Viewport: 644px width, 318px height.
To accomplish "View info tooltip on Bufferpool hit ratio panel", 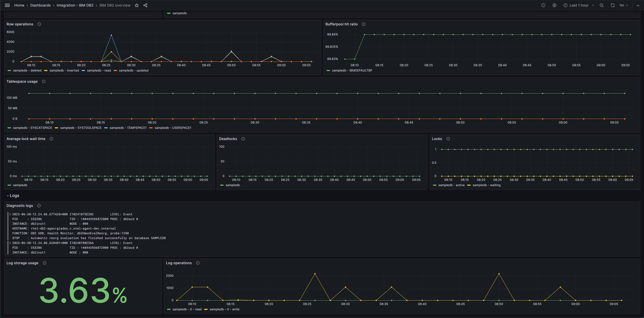I will coord(364,24).
